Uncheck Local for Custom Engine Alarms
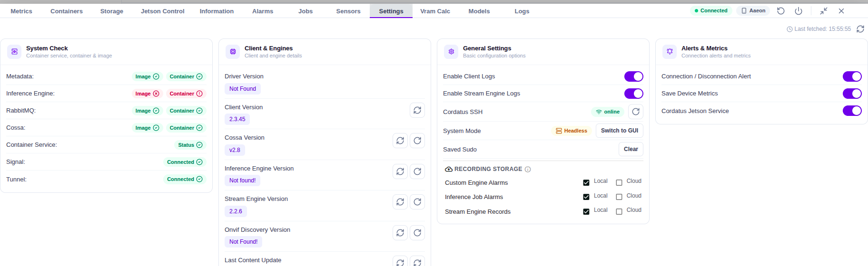Image resolution: width=868 pixels, height=266 pixels. [x=586, y=182]
